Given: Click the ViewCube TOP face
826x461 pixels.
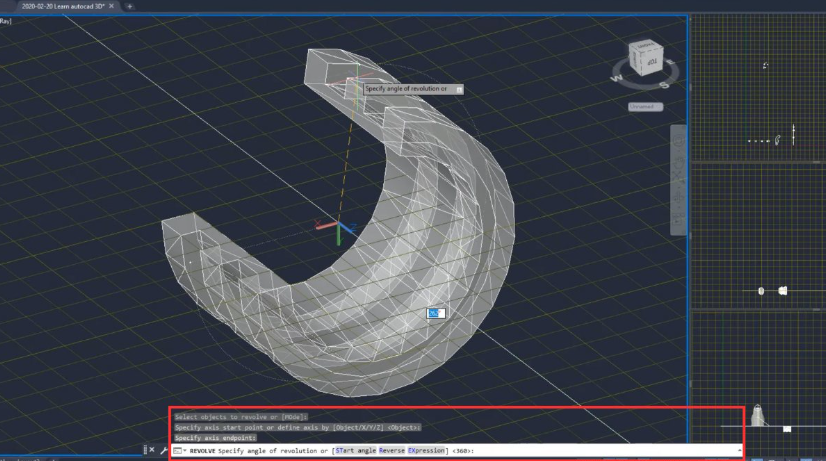Looking at the screenshot, I should pyautogui.click(x=650, y=59).
